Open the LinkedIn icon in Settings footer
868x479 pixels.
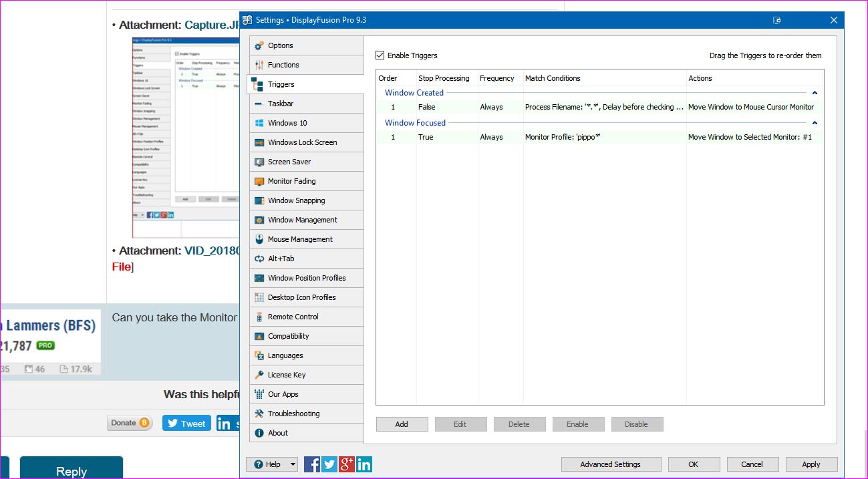click(364, 464)
